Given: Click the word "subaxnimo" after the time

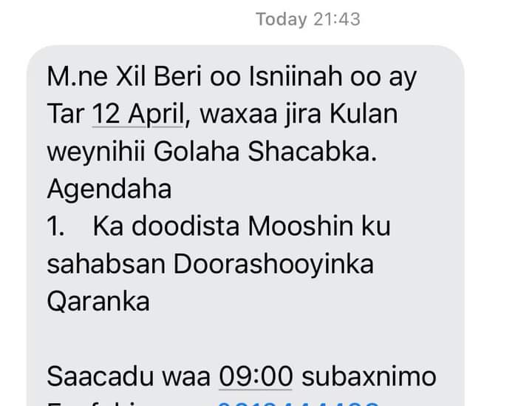Looking at the screenshot, I should (369, 376).
